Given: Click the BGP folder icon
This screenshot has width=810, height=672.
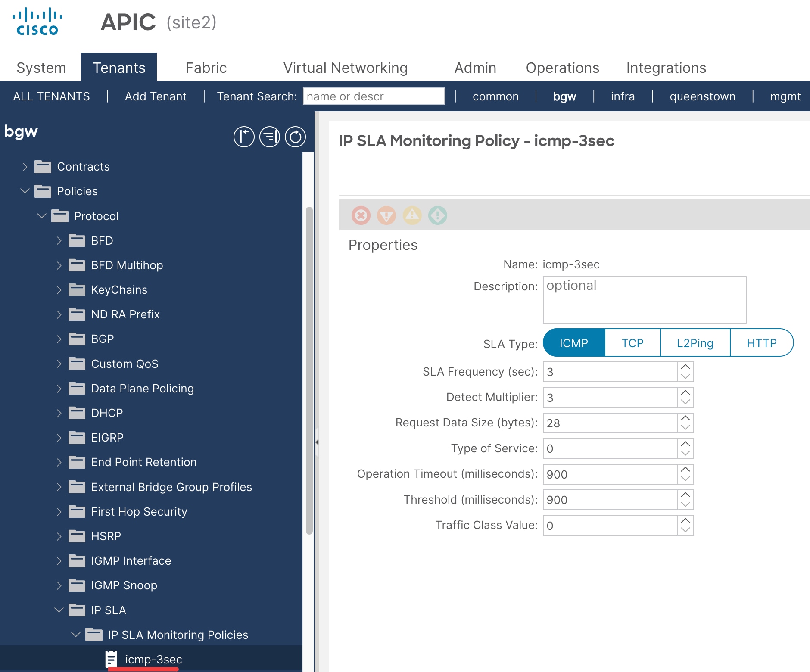Looking at the screenshot, I should click(77, 339).
